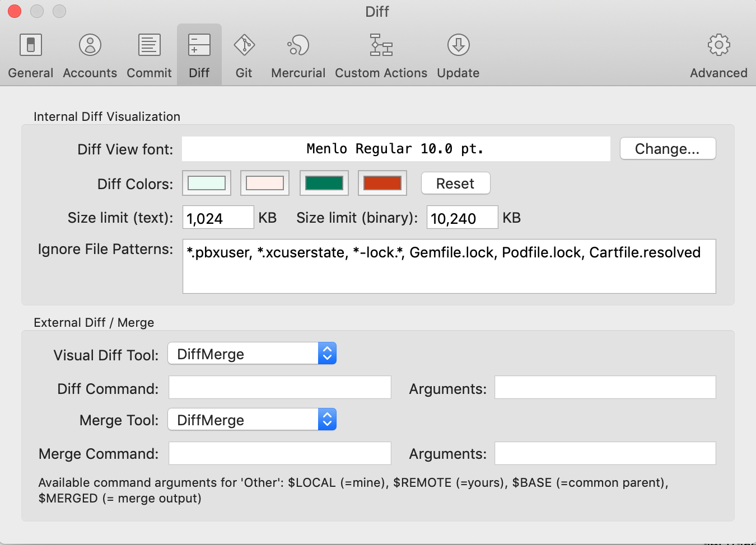Viewport: 756px width, 545px height.
Task: Open the Accounts icon
Action: 90,53
